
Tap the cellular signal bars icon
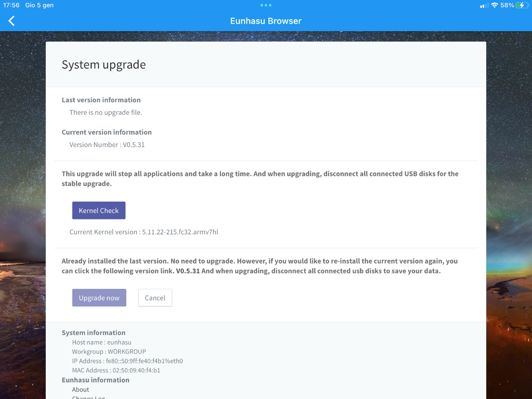484,6
